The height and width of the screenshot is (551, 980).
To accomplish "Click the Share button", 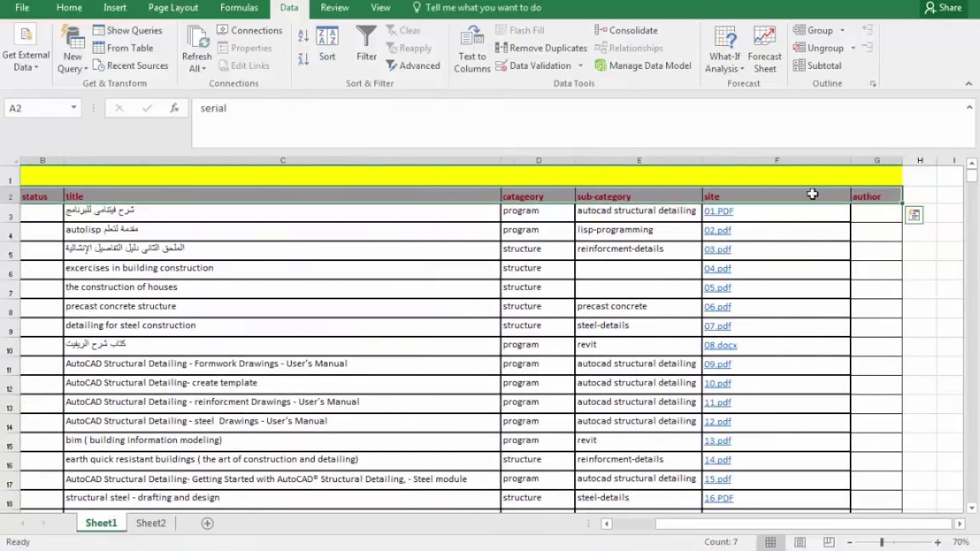I will (943, 8).
